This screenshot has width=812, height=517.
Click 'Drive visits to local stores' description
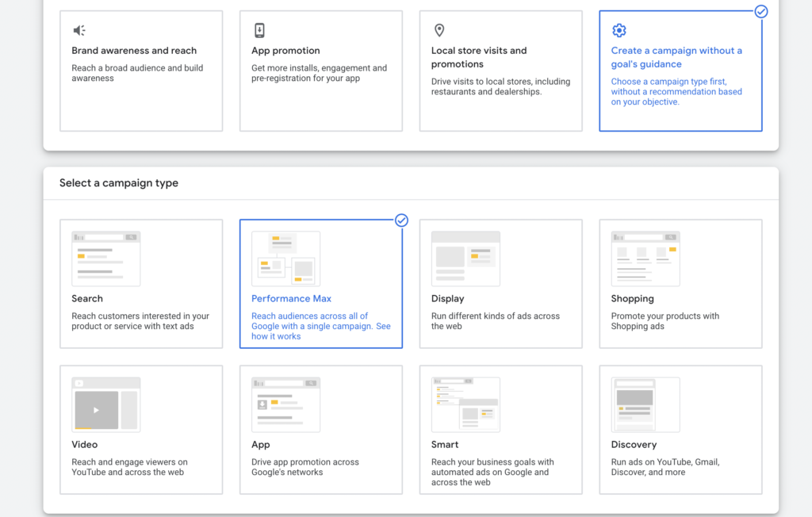(x=501, y=86)
